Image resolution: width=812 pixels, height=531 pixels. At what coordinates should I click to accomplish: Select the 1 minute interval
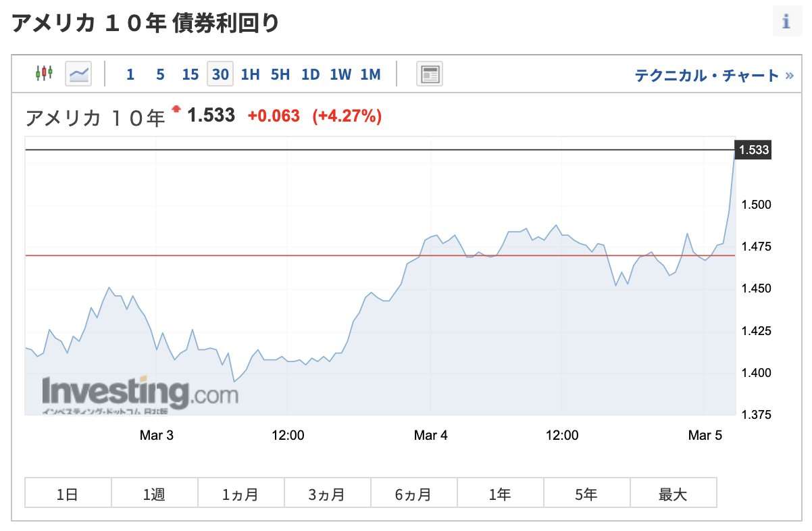point(130,74)
